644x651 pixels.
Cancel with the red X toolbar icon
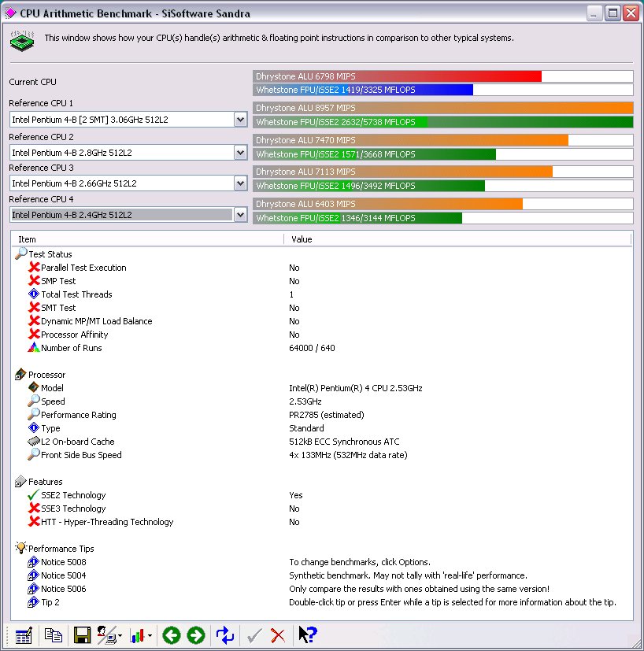tap(278, 635)
